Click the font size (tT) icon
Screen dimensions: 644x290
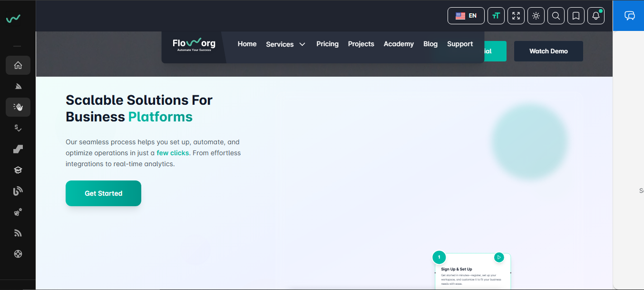tap(496, 16)
